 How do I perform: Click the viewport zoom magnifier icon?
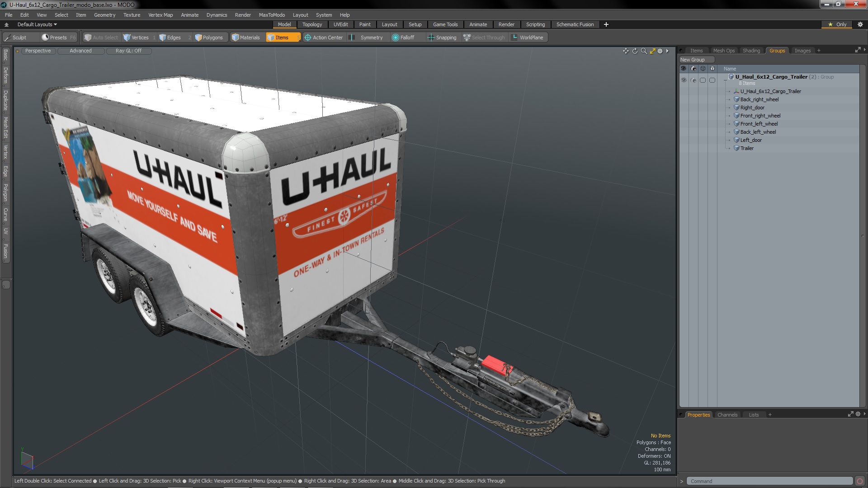(644, 51)
